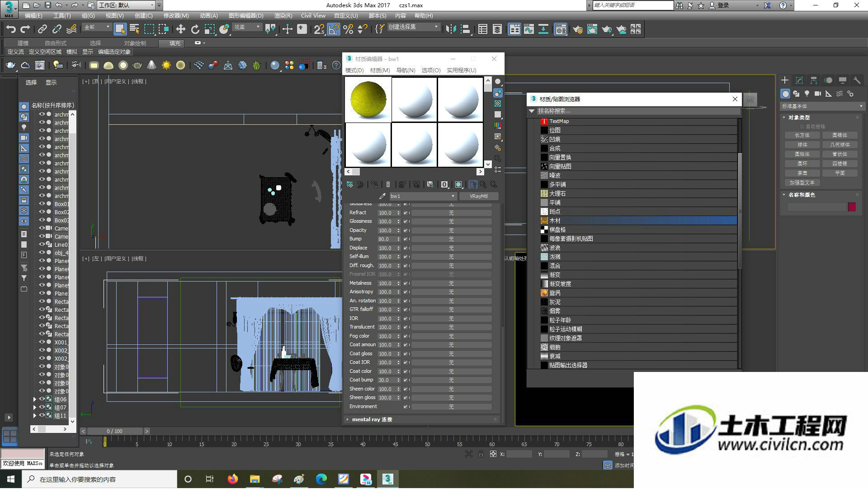Open the material name bw1 dropdown

pyautogui.click(x=453, y=196)
